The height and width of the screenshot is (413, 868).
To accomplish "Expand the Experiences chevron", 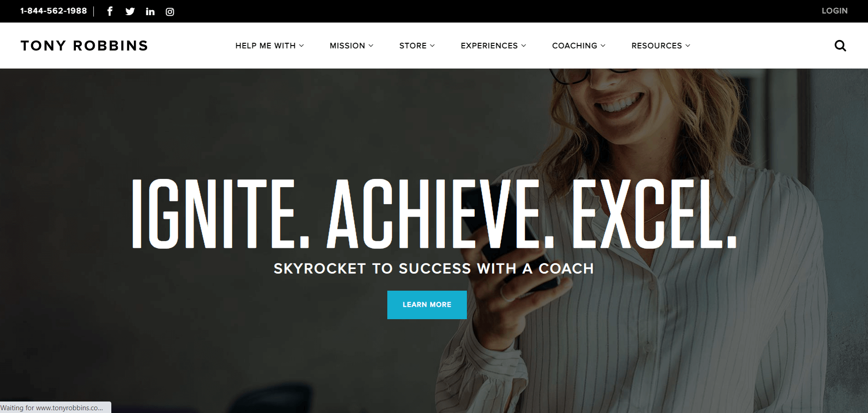I will tap(523, 46).
